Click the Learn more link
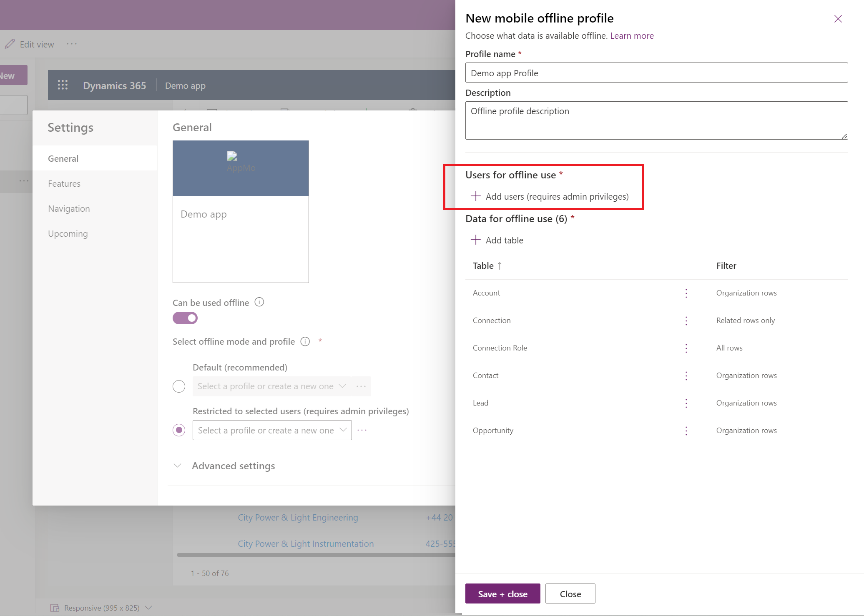Image resolution: width=864 pixels, height=616 pixels. (x=631, y=35)
